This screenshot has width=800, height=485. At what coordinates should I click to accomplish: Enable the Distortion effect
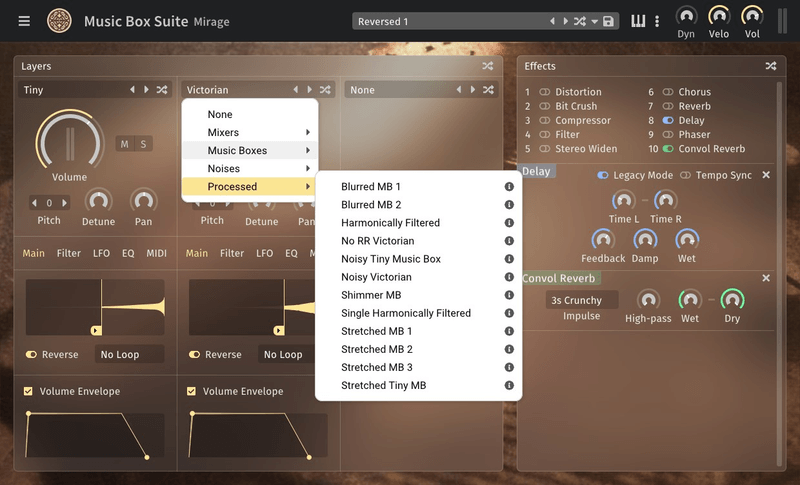545,92
